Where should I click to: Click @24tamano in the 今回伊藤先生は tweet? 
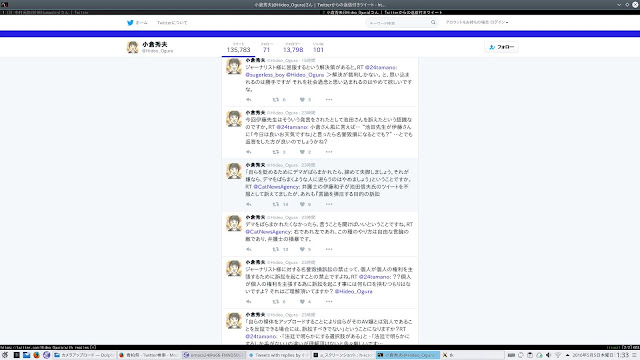[292, 127]
